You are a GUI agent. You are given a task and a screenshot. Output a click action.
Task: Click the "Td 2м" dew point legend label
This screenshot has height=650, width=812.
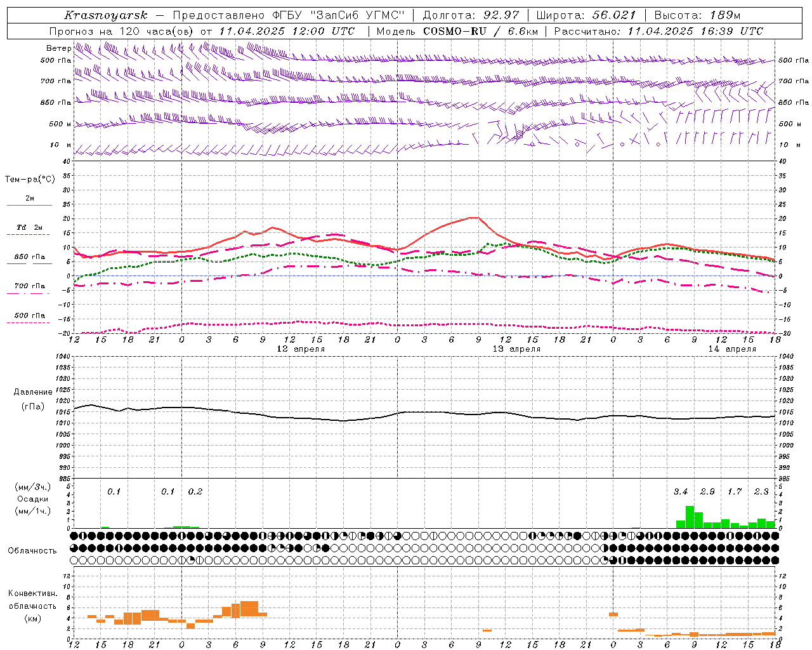click(x=29, y=227)
